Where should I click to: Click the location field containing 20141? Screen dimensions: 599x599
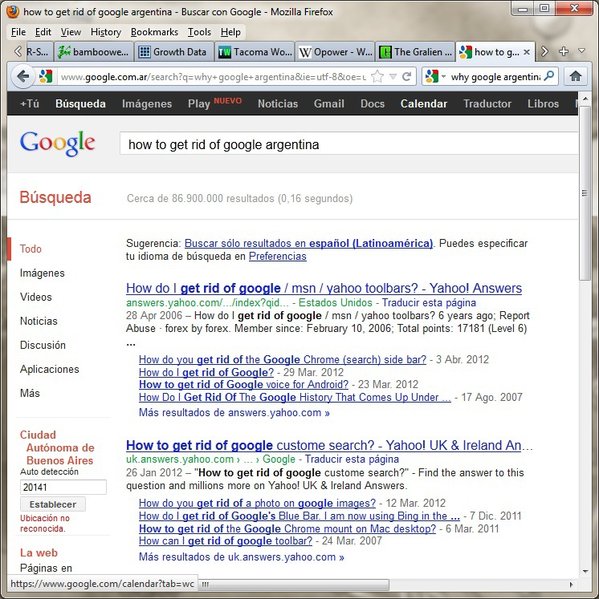point(63,487)
